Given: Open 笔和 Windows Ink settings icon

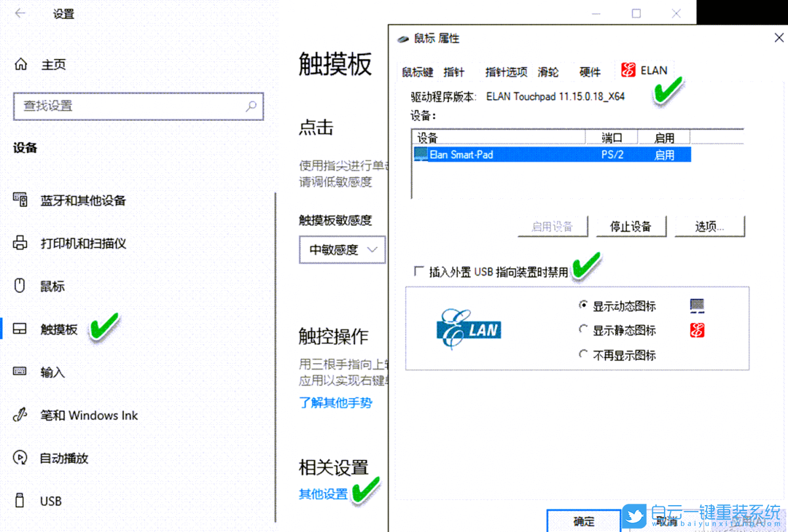Looking at the screenshot, I should click(18, 415).
